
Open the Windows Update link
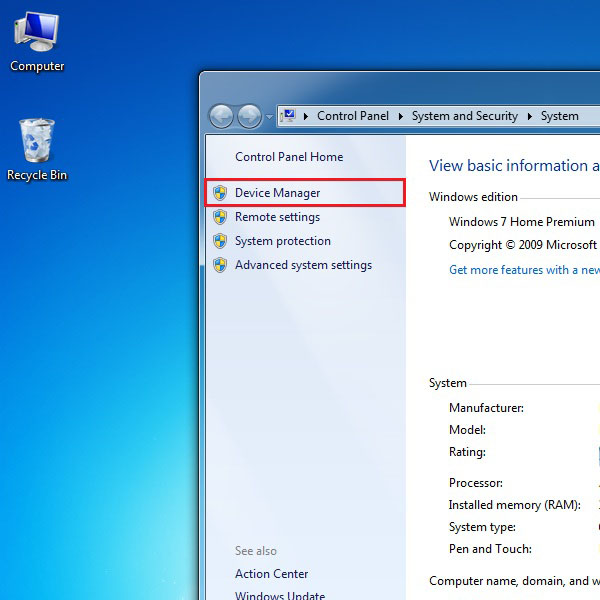coord(280,595)
